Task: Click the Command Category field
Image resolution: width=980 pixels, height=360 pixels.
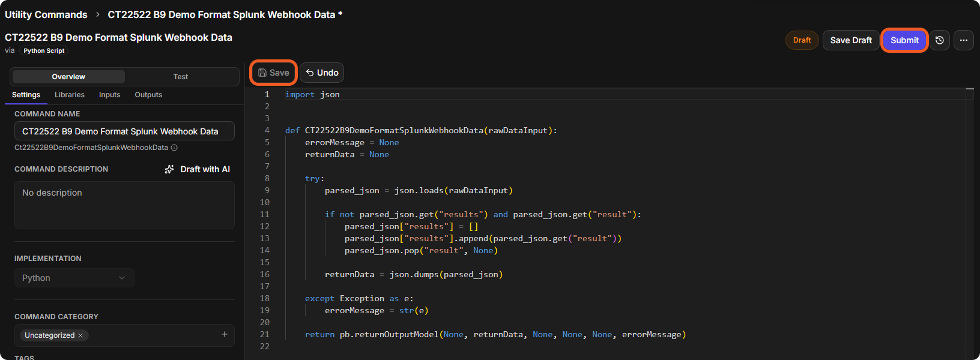Action: (x=124, y=335)
